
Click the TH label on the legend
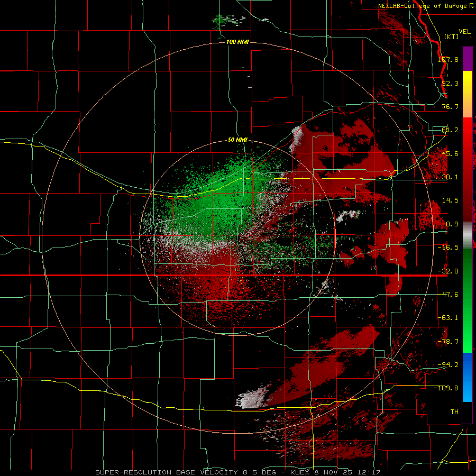coord(454,412)
